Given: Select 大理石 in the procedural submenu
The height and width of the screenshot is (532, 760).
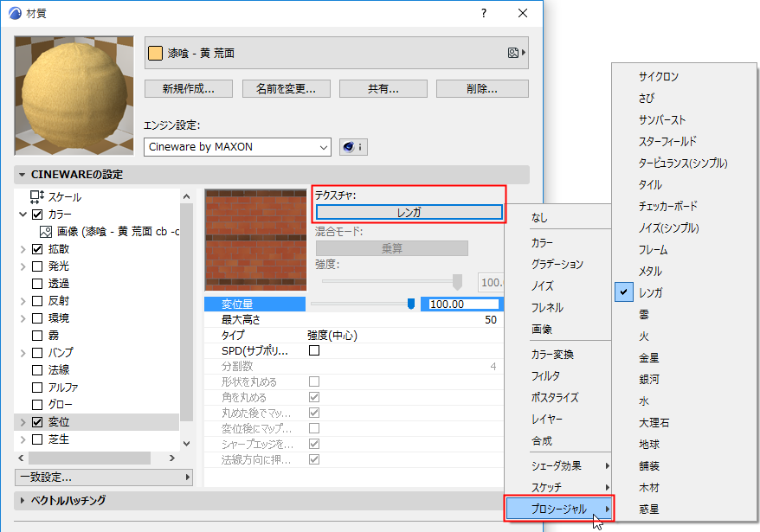Looking at the screenshot, I should 685,422.
